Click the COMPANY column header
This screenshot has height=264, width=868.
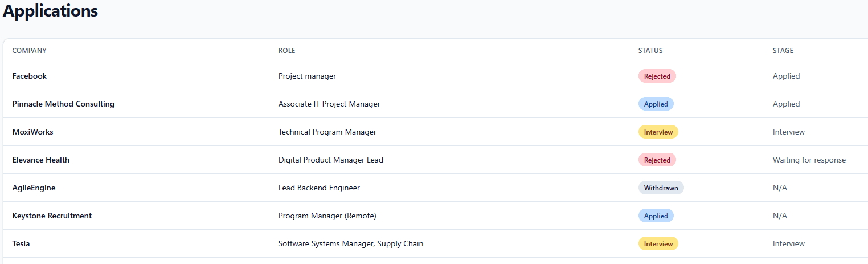tap(29, 51)
